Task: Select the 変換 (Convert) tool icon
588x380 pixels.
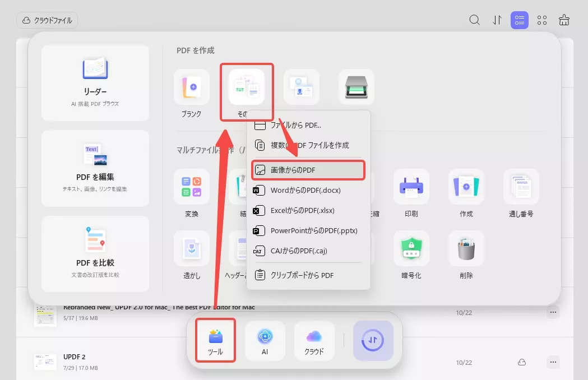Action: (x=192, y=187)
